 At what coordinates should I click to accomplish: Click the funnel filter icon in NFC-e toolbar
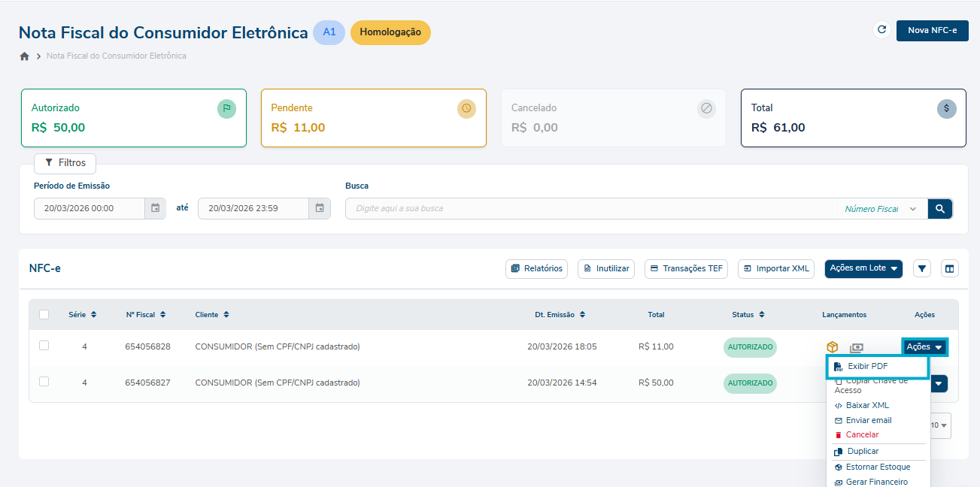[x=922, y=268]
